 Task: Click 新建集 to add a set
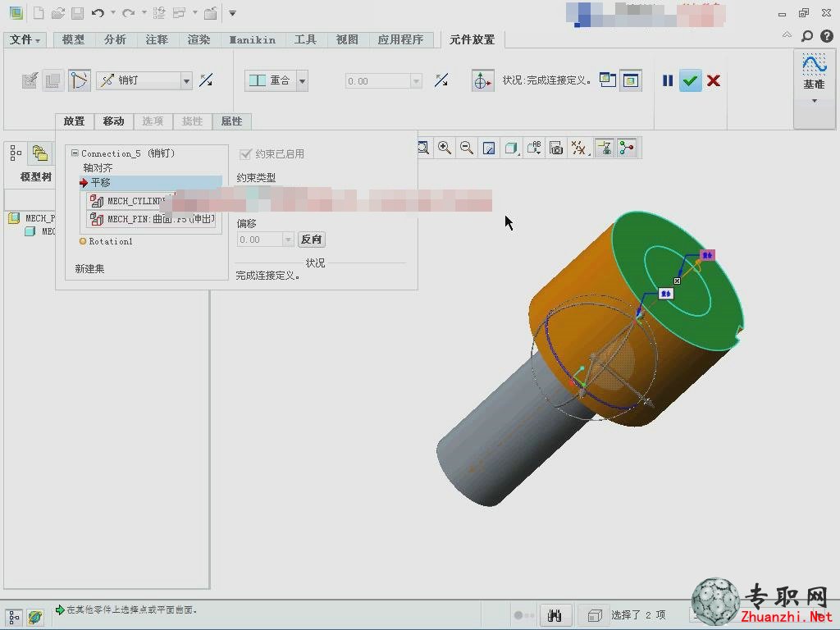[89, 269]
